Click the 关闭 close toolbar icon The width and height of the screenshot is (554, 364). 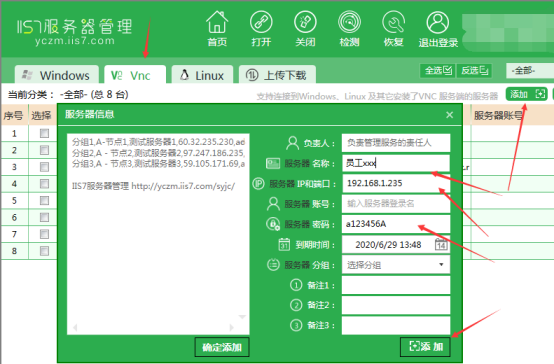305,29
